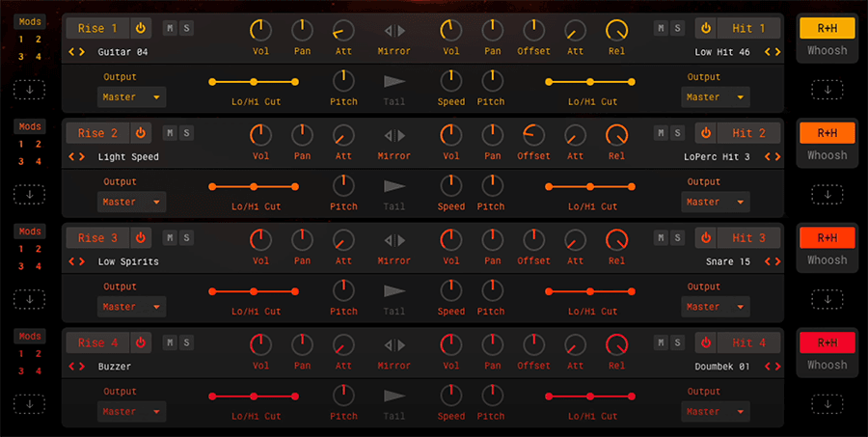Click the Hit 2 Lo/Hi Cut slider
Screen dimensions: 868x437
coord(590,186)
